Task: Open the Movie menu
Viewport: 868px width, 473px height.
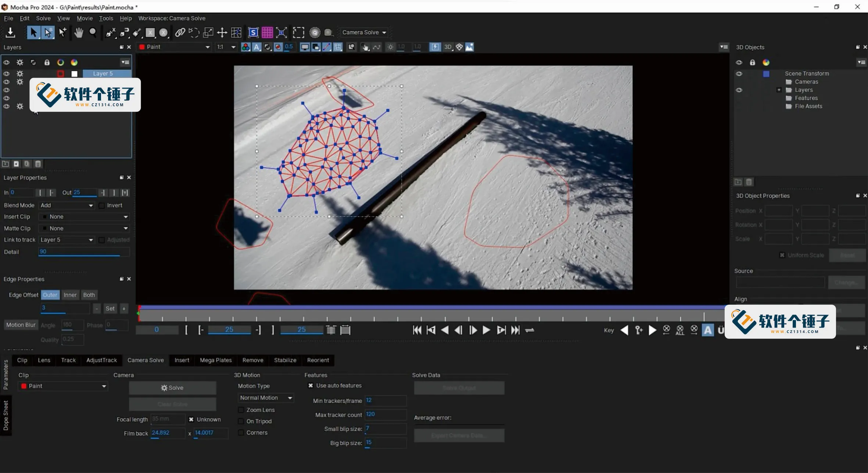Action: click(x=85, y=18)
